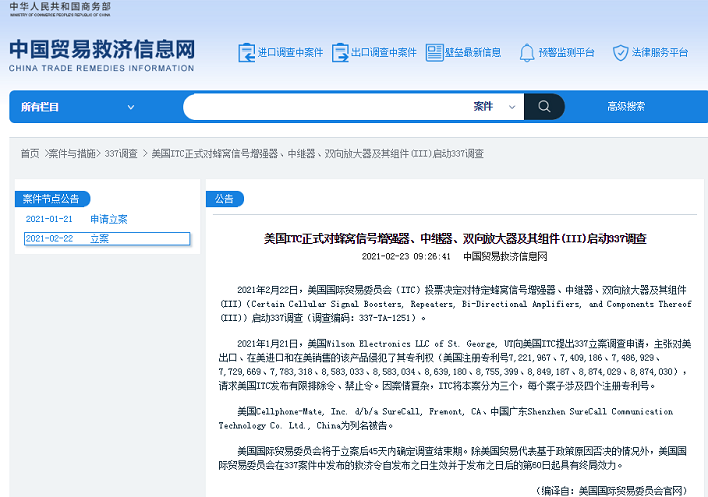Click the export investigation cases icon

click(x=340, y=53)
